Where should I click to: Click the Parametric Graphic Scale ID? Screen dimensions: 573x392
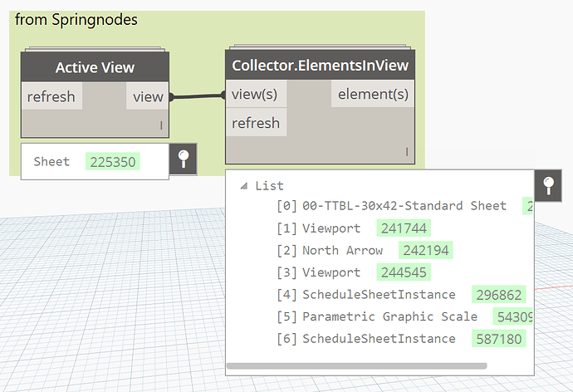coord(513,316)
